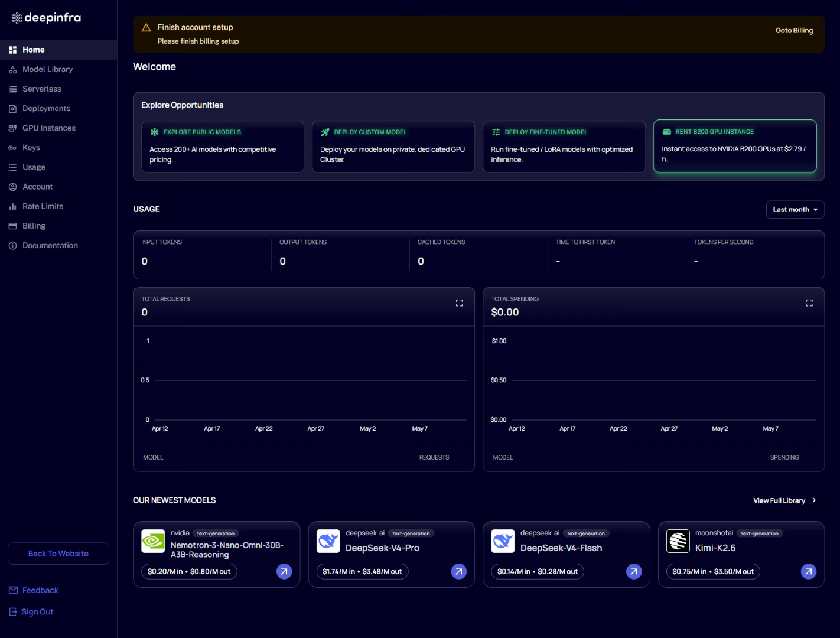This screenshot has width=840, height=638.
Task: Click the text-generation tag on nvidia card
Action: coord(216,533)
